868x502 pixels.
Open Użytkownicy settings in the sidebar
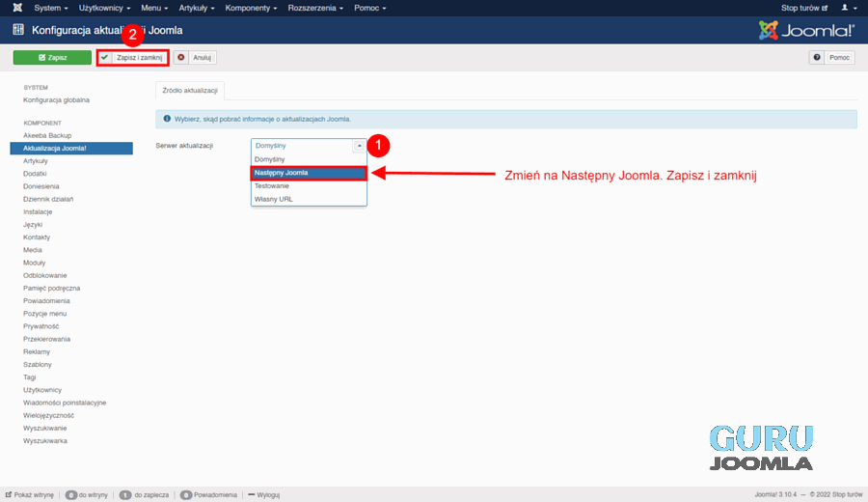(x=42, y=390)
